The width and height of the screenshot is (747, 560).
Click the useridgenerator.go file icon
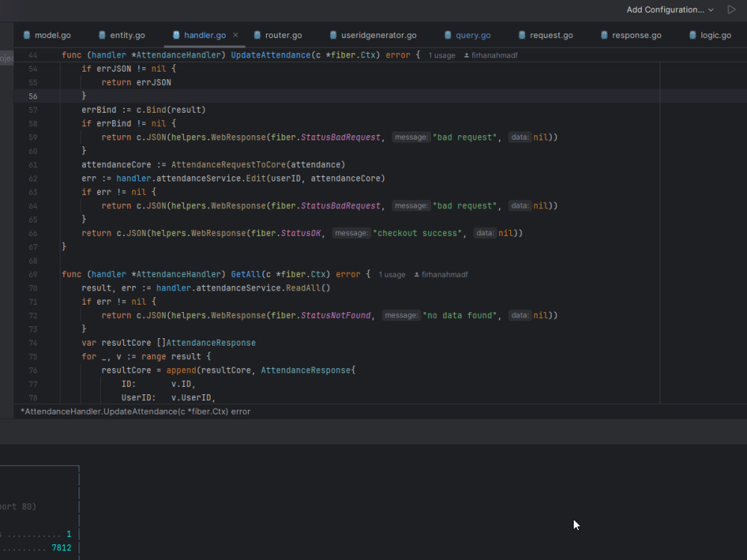[333, 35]
